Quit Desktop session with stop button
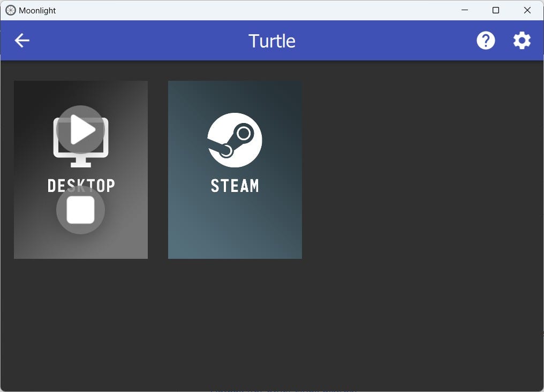The image size is (544, 392). tap(80, 210)
